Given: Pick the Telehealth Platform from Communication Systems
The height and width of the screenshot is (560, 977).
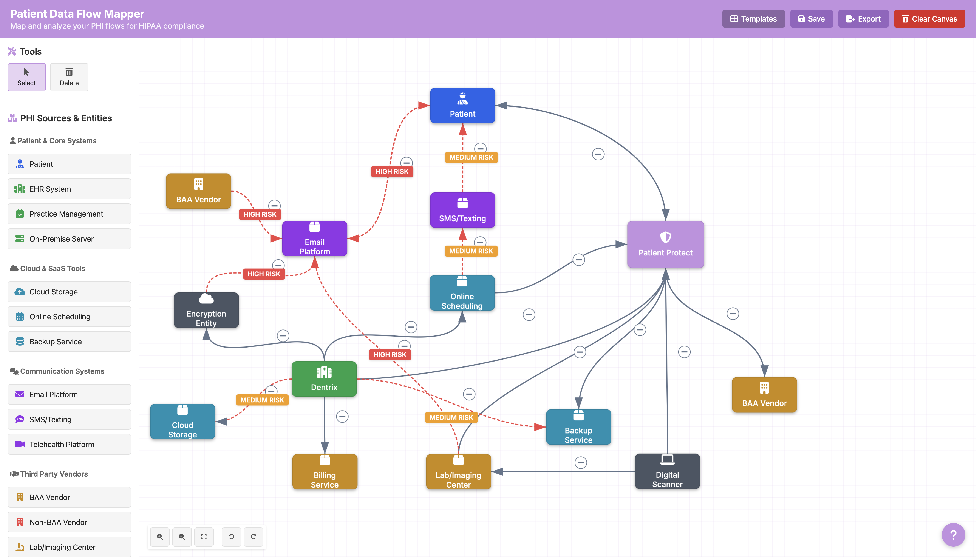Looking at the screenshot, I should (69, 444).
